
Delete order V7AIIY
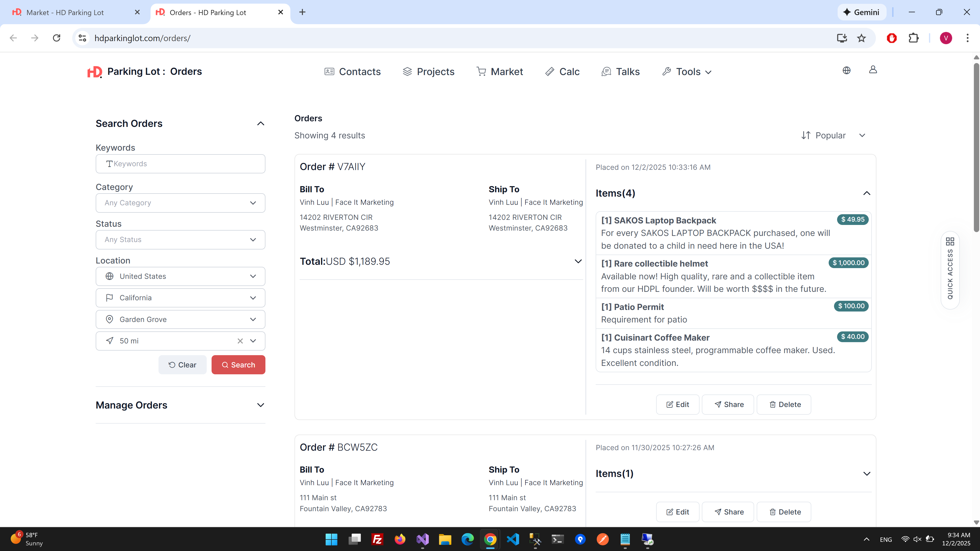tap(784, 404)
